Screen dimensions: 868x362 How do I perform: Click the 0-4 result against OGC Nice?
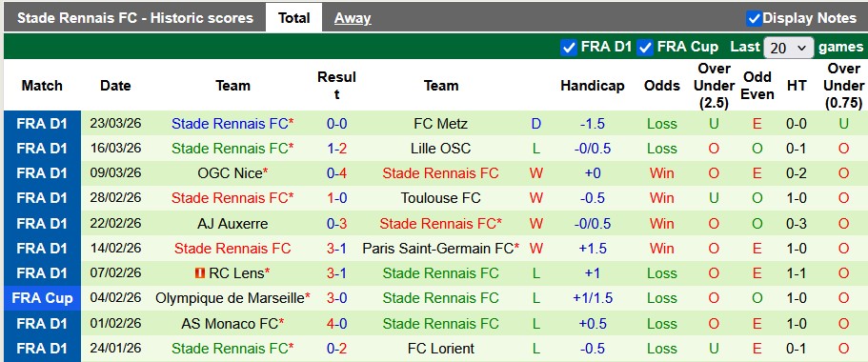(x=336, y=173)
